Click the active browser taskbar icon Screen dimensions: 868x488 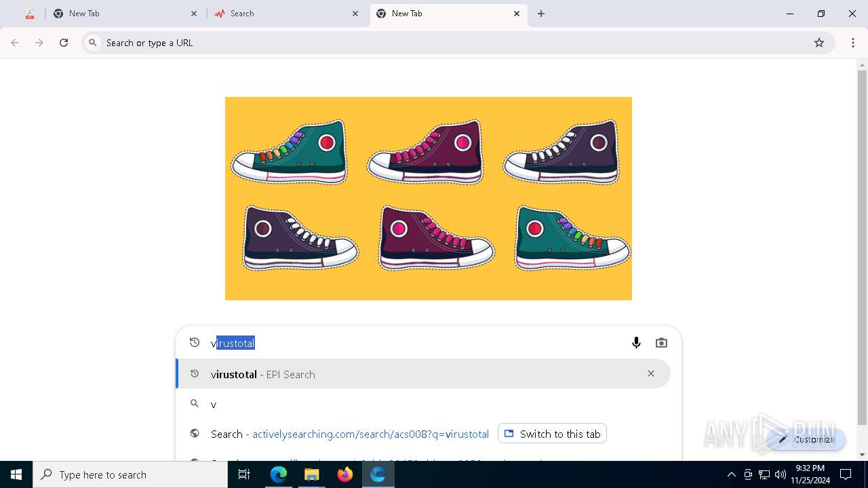point(378,474)
